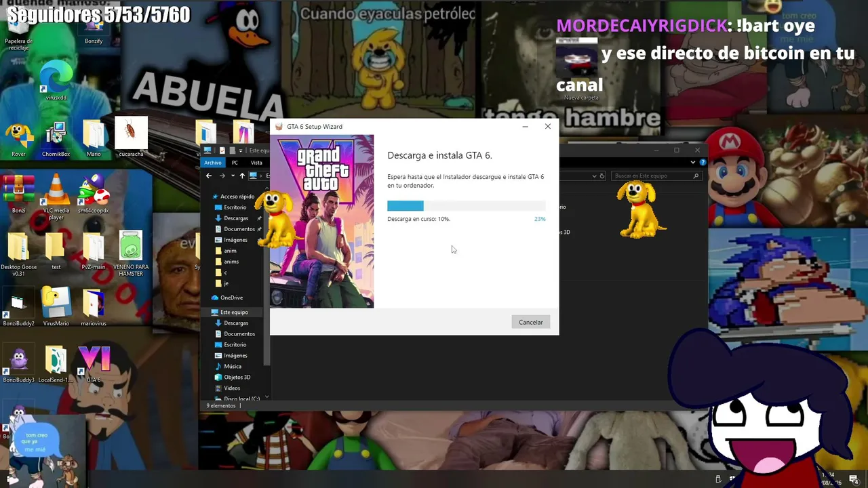Select the Rover desktop icon
This screenshot has height=488, width=868.
[x=18, y=140]
